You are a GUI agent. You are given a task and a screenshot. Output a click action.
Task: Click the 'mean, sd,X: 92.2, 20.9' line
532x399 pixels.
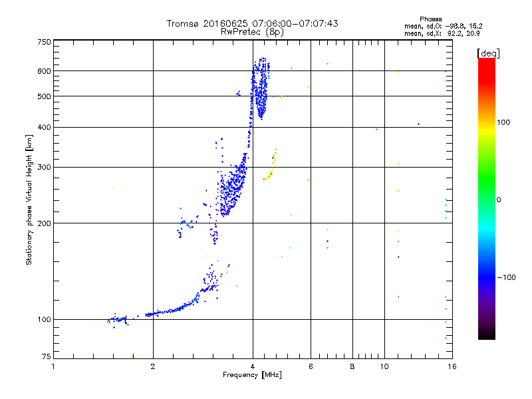coord(442,33)
